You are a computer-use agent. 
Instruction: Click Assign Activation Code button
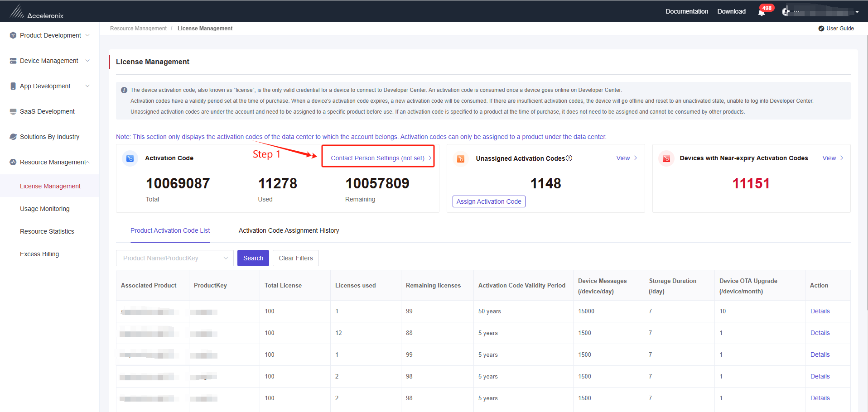pyautogui.click(x=489, y=201)
